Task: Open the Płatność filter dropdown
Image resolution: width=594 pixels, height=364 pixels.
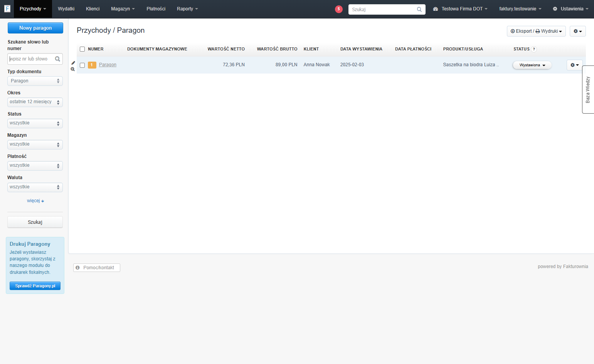Action: 35,166
